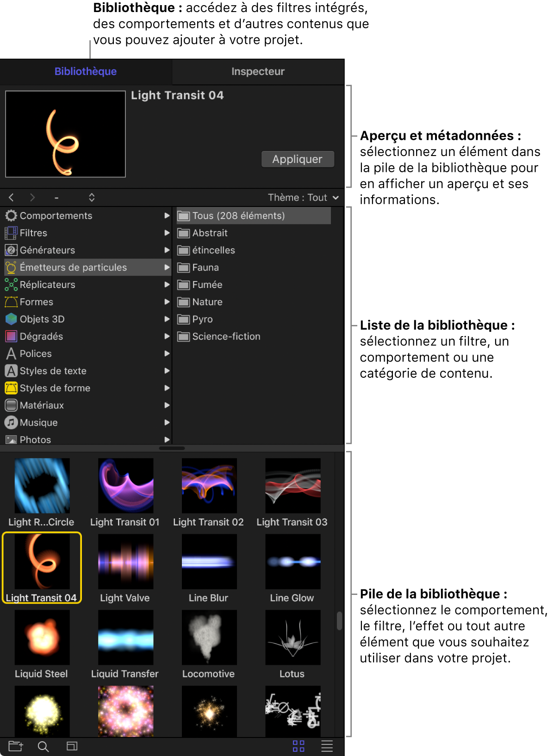The image size is (554, 756).
Task: Click the Comportements gear icon
Action: [x=11, y=216]
